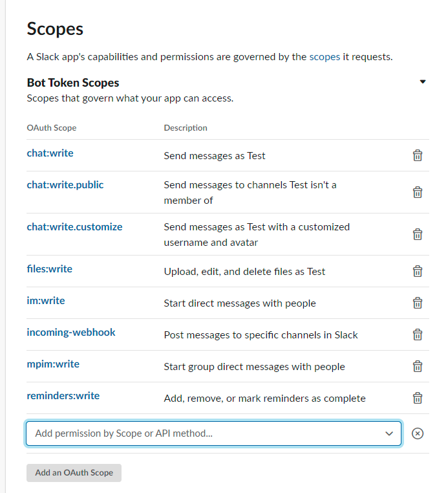Open the scope selection dropdown chevron
This screenshot has width=448, height=493.
pos(389,433)
